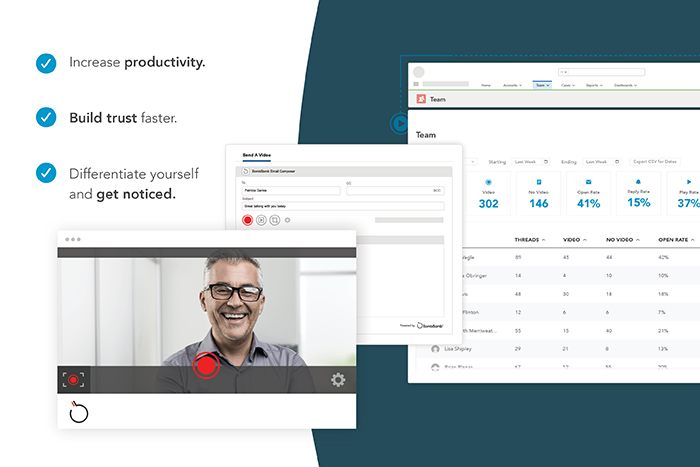Open the dropdown left of the search field

click(563, 72)
